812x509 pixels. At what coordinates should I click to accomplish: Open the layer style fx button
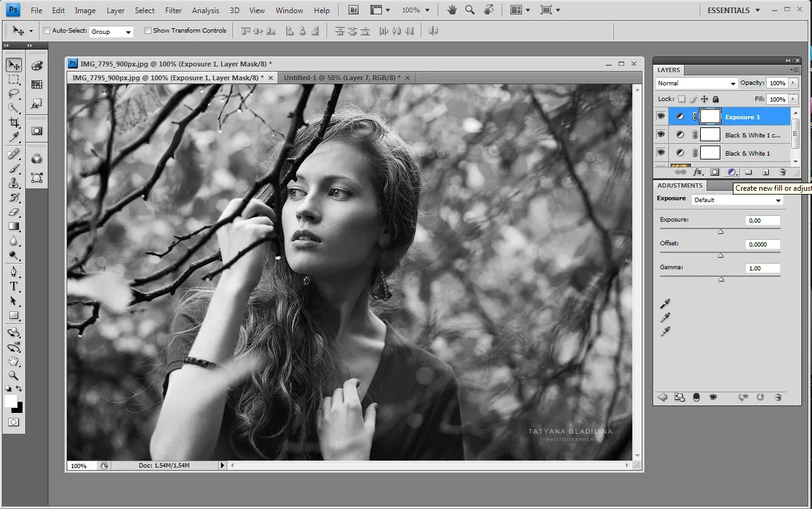click(698, 172)
